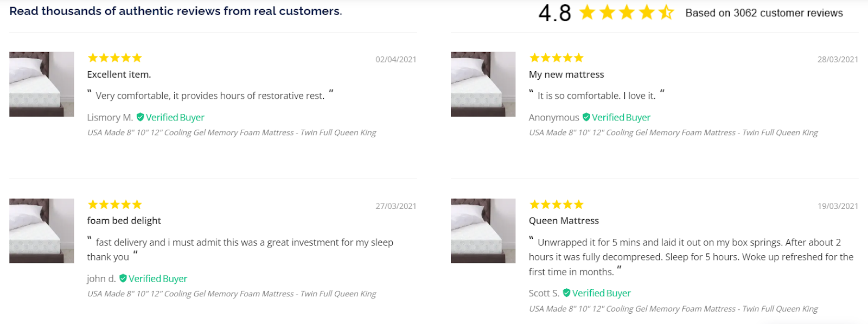Click the verified shield icon beside john d.

[123, 278]
